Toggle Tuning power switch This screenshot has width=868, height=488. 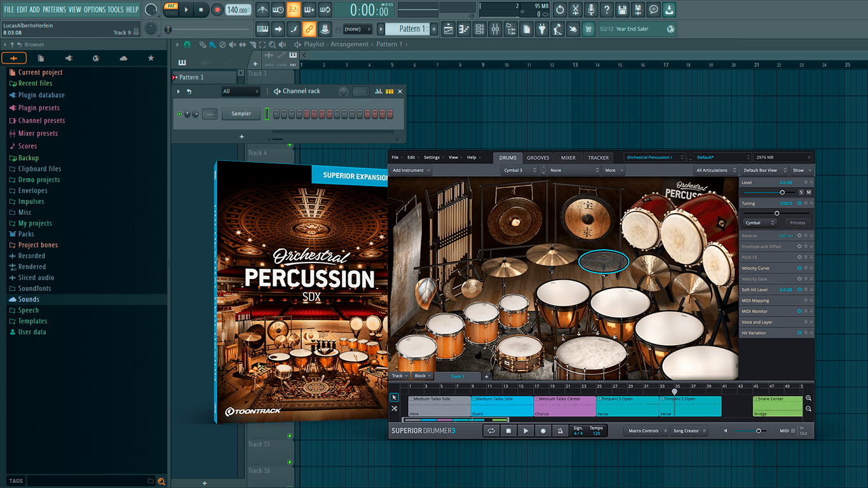[799, 203]
